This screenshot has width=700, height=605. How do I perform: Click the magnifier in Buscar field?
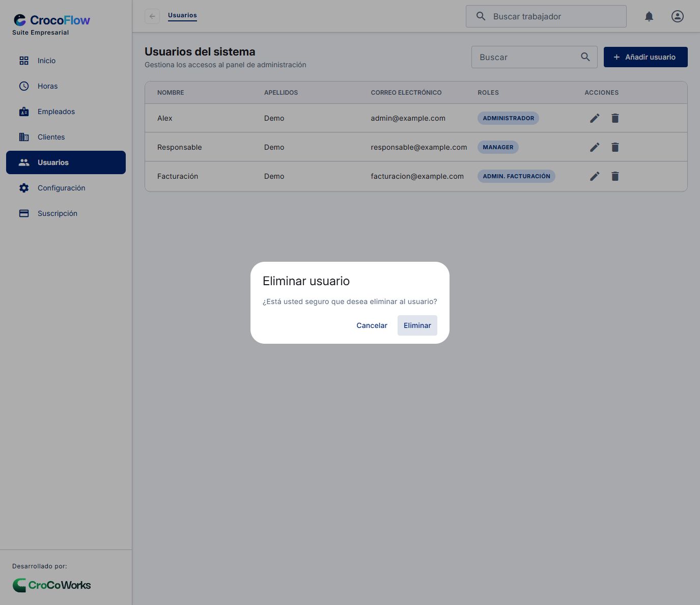point(585,57)
